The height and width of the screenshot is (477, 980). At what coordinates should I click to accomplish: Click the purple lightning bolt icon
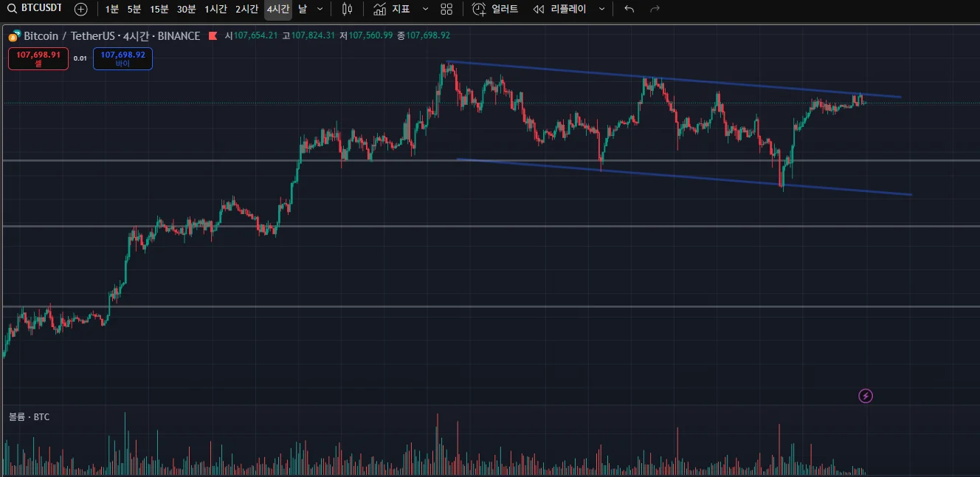866,397
